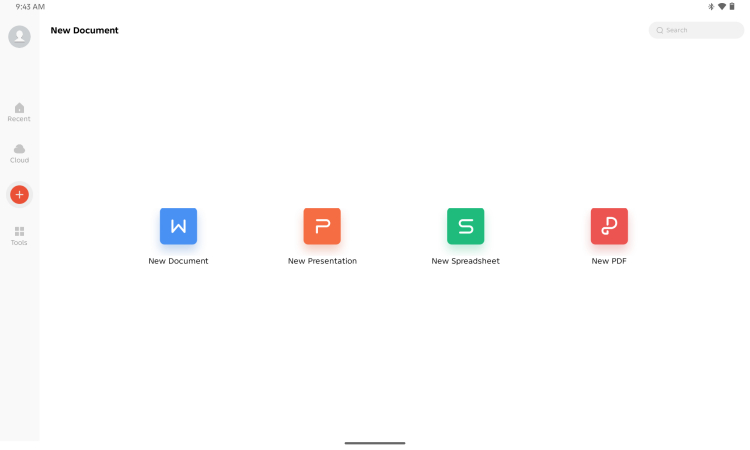Create a new PDF via red icon

(609, 226)
